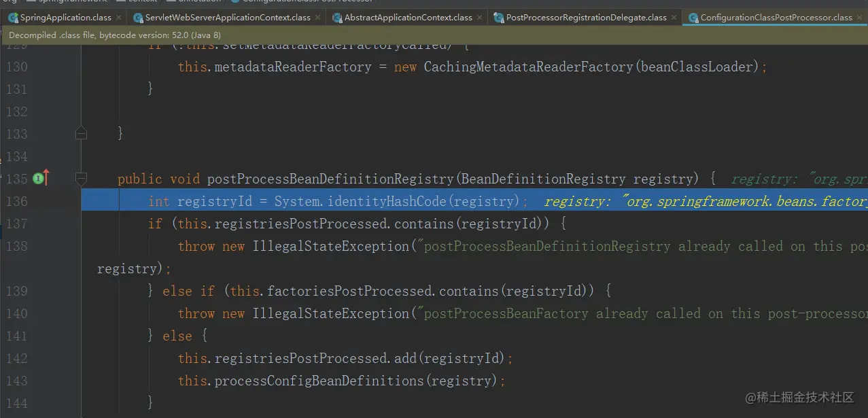The width and height of the screenshot is (868, 418).
Task: Click CachingMetadataReaderFactory in line 130
Action: [528, 67]
